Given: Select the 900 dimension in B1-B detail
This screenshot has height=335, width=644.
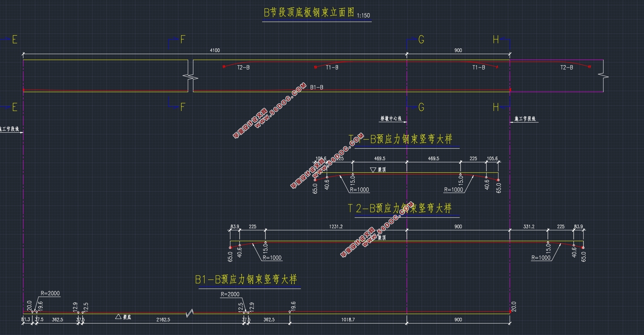Looking at the screenshot, I should [x=458, y=320].
